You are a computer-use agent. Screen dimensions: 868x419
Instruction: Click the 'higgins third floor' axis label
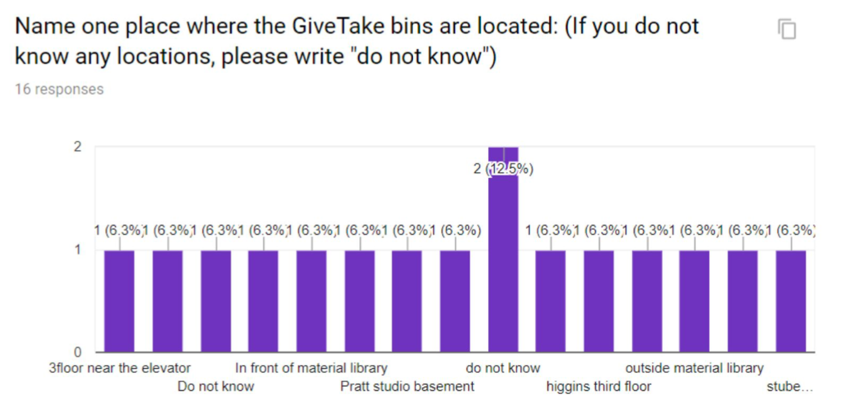click(599, 386)
